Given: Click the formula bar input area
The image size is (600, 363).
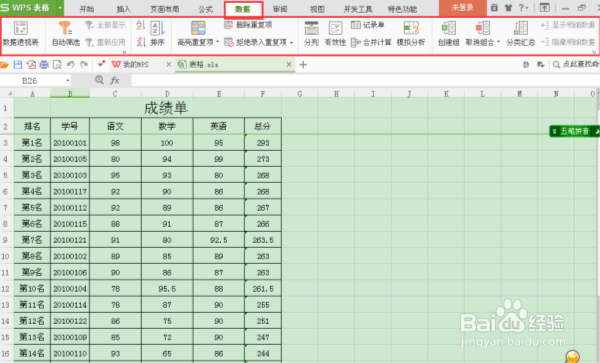Looking at the screenshot, I should [365, 80].
